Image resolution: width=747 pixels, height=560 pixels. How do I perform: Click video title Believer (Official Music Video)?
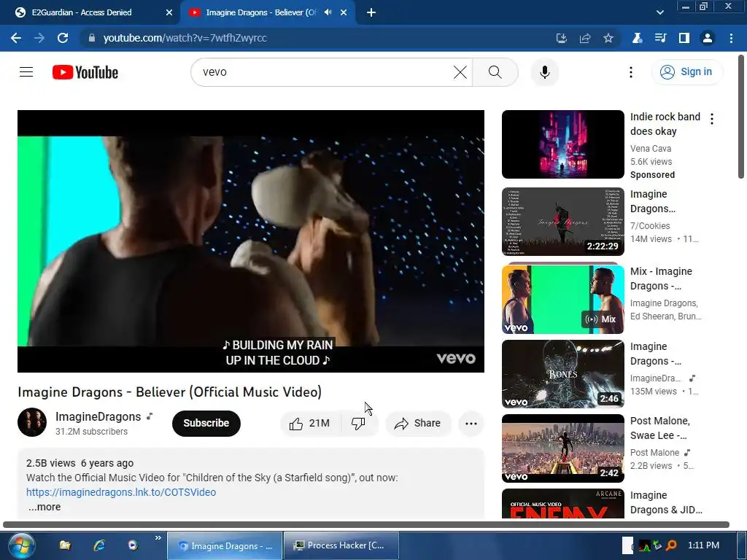[x=169, y=392]
